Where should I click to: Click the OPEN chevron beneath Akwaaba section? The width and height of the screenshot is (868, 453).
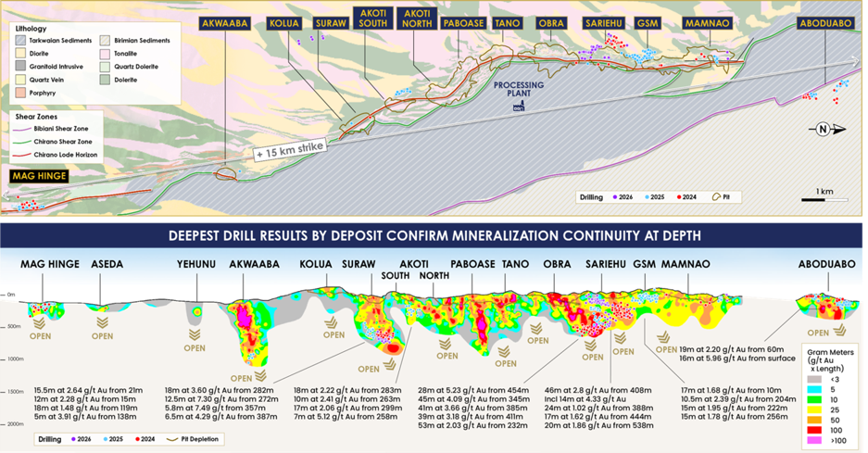coord(260,376)
